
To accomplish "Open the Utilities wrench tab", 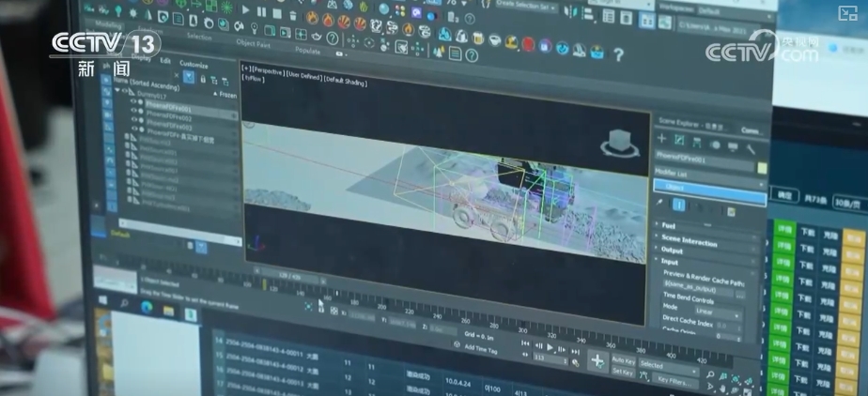I will pos(751,147).
